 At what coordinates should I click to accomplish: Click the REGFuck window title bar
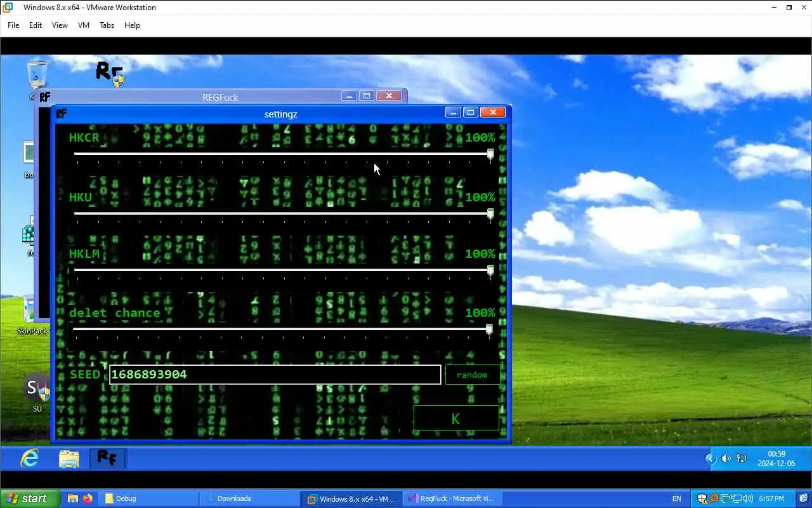coord(220,97)
